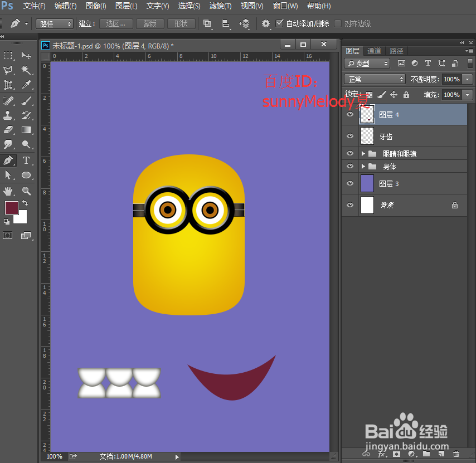Hide the 背景 layer
The width and height of the screenshot is (476, 463).
point(350,205)
